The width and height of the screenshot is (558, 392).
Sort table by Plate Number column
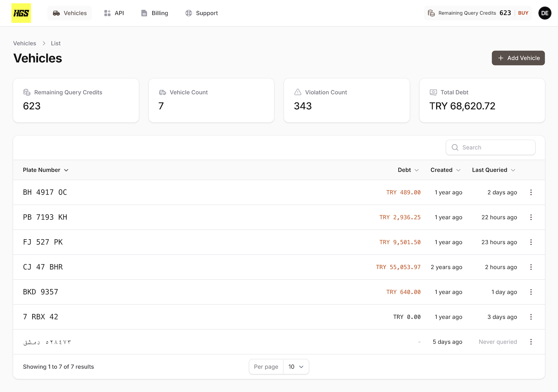tap(45, 170)
